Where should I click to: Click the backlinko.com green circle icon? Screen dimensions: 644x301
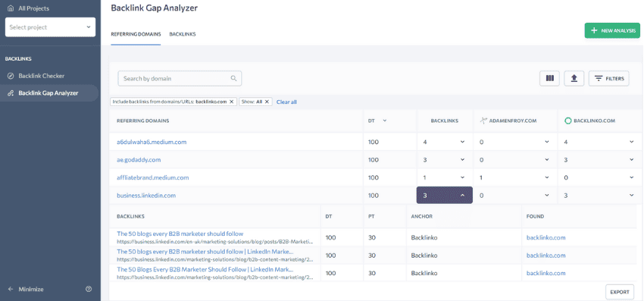point(568,121)
